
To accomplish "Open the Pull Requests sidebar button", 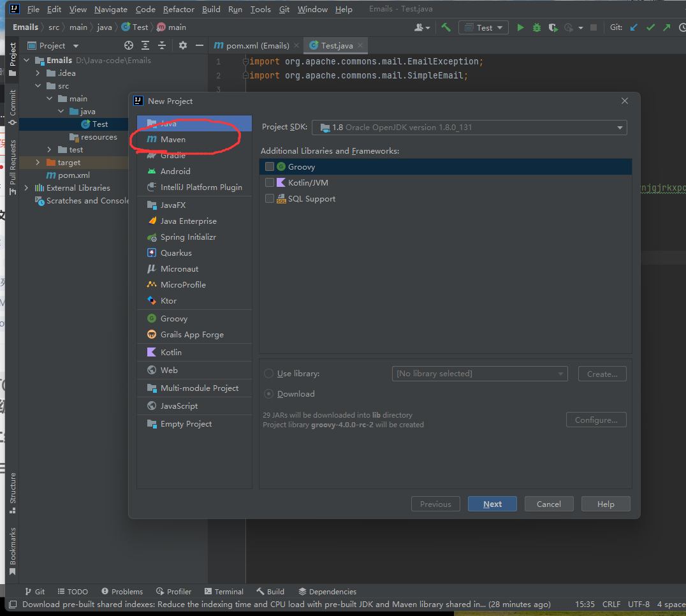I will [x=12, y=167].
